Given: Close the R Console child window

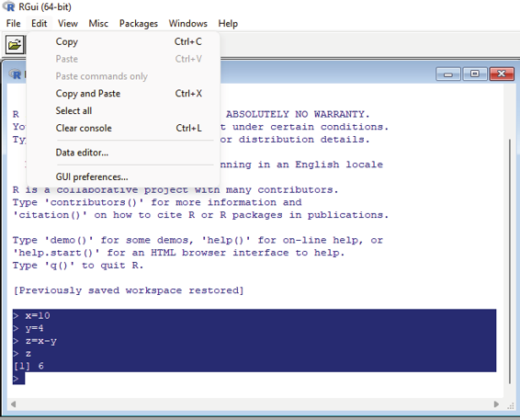Looking at the screenshot, I should pyautogui.click(x=502, y=74).
